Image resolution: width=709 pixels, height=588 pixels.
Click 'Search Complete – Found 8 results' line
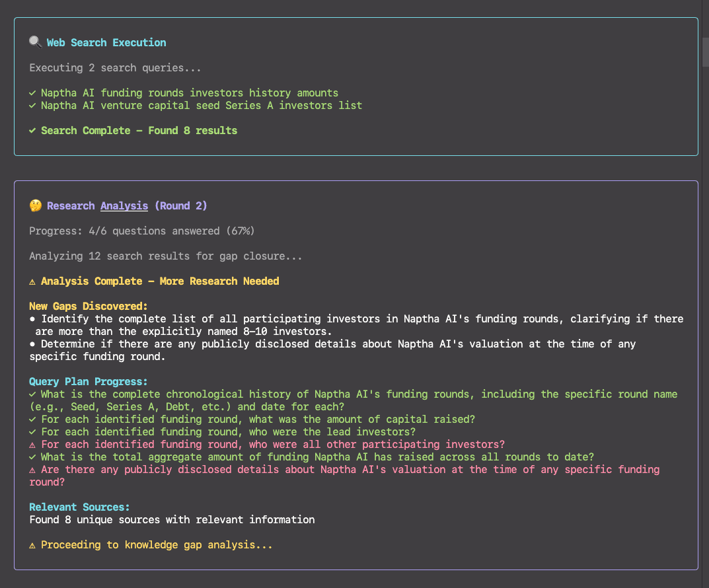point(139,131)
